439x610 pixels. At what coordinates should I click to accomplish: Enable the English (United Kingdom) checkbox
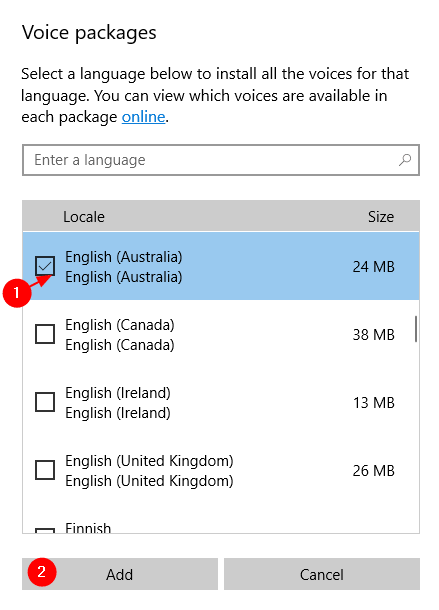point(45,470)
